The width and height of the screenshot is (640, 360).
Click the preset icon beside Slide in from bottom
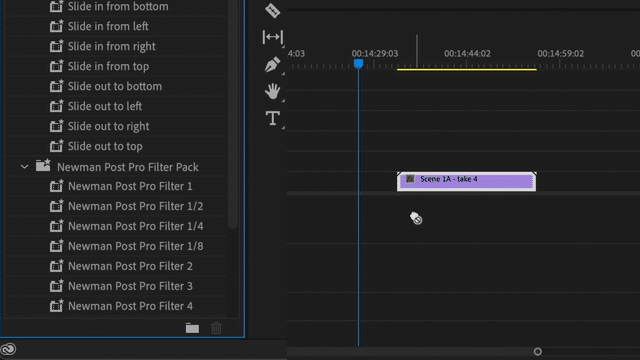(x=56, y=6)
